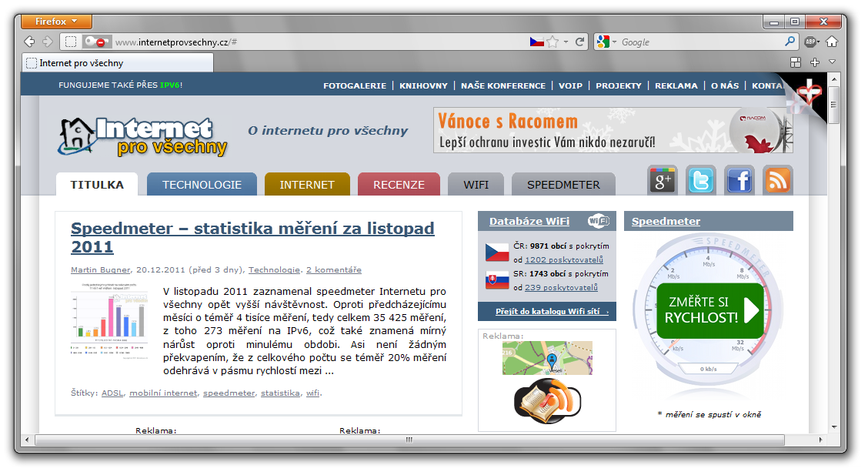Screen dimensions: 868x475
Task: Open the FOTOGALERIE menu item
Action: pyautogui.click(x=355, y=85)
